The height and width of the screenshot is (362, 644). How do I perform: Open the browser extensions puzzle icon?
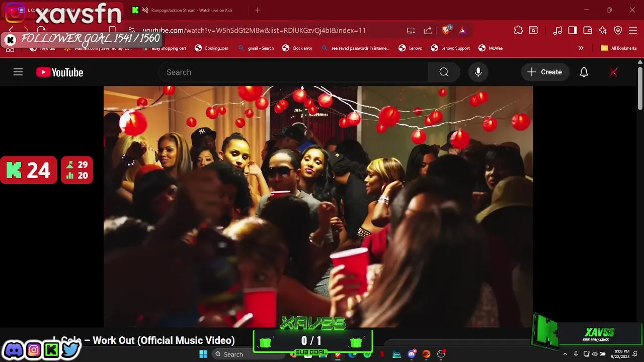518,30
